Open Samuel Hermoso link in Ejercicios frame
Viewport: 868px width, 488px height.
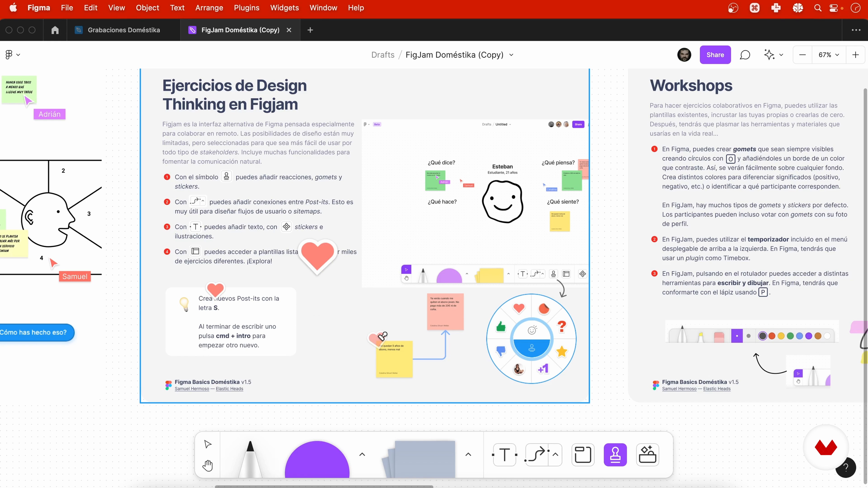click(x=192, y=389)
